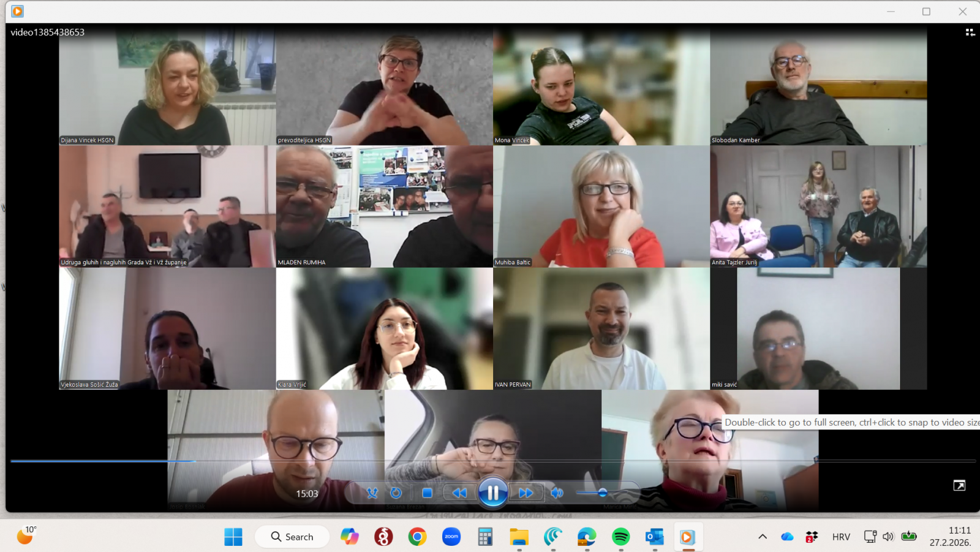Launch Google Chrome from the taskbar
Image resolution: width=980 pixels, height=552 pixels.
click(x=418, y=537)
